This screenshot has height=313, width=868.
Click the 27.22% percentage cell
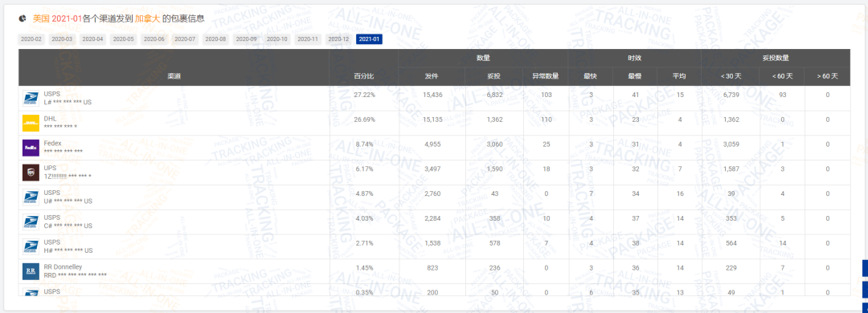point(364,96)
